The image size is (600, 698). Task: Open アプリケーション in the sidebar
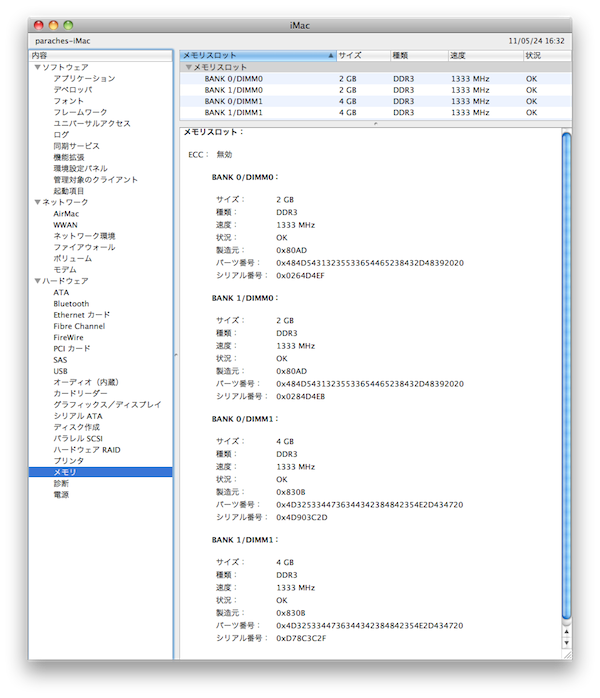(84, 78)
